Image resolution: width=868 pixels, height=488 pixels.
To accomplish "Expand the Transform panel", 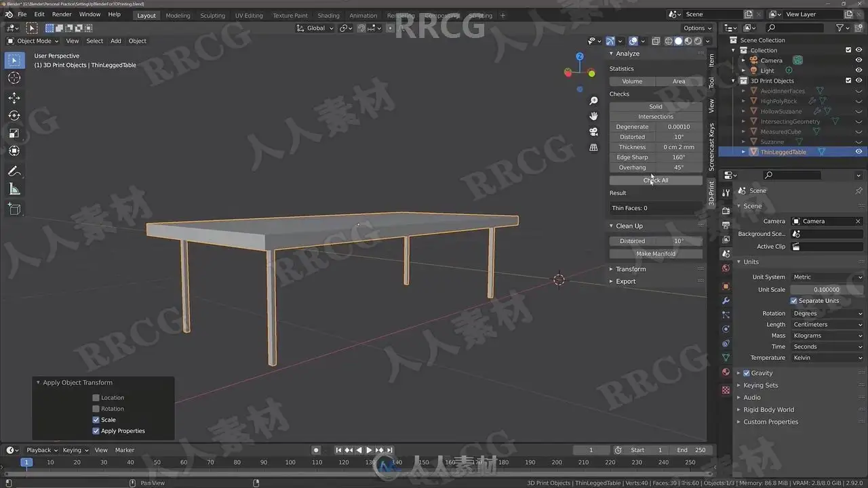I will [x=630, y=269].
